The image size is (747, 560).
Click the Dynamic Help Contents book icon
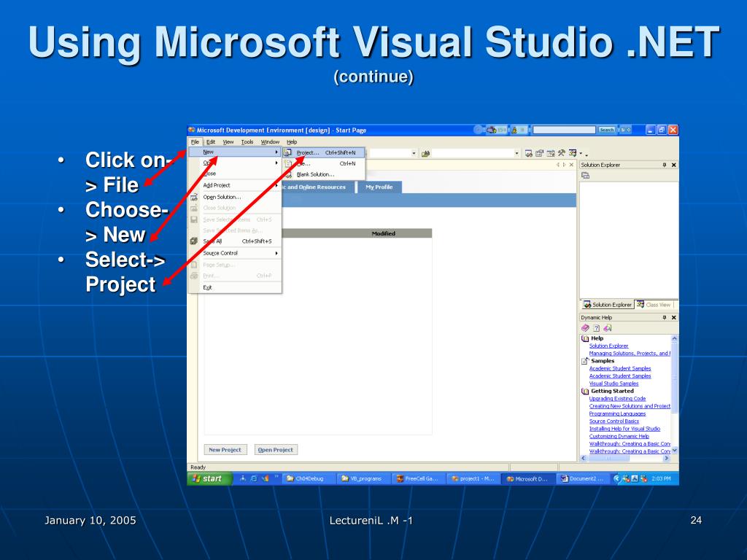pyautogui.click(x=586, y=328)
